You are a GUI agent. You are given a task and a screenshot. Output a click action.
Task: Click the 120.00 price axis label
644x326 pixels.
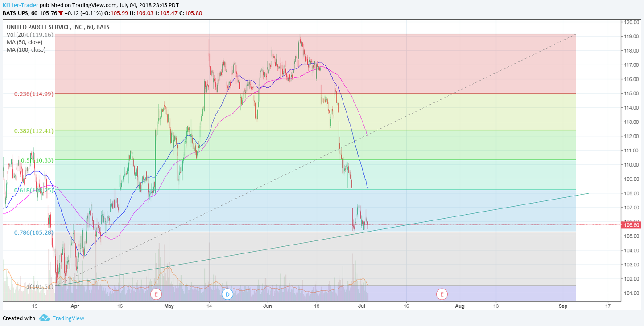coord(632,22)
